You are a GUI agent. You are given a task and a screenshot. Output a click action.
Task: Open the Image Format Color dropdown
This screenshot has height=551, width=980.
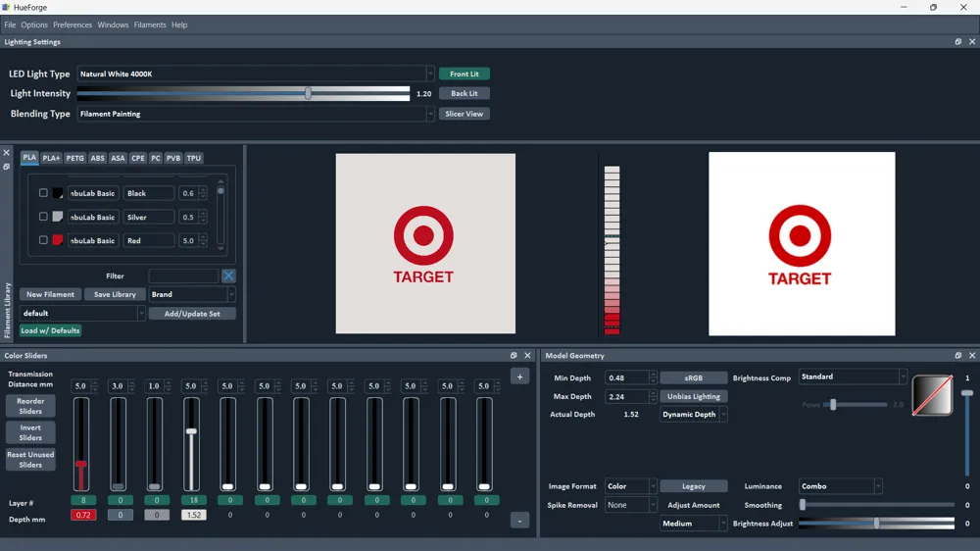(x=630, y=486)
